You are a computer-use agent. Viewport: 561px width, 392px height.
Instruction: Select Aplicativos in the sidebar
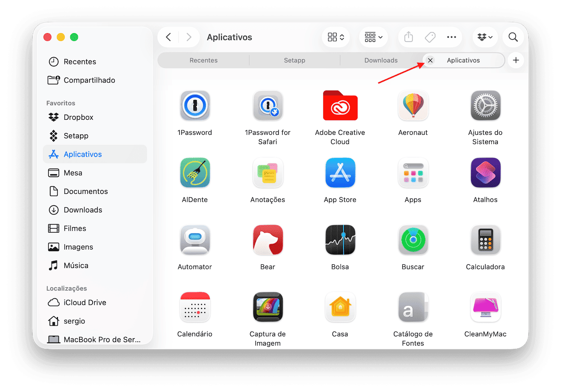pos(95,154)
